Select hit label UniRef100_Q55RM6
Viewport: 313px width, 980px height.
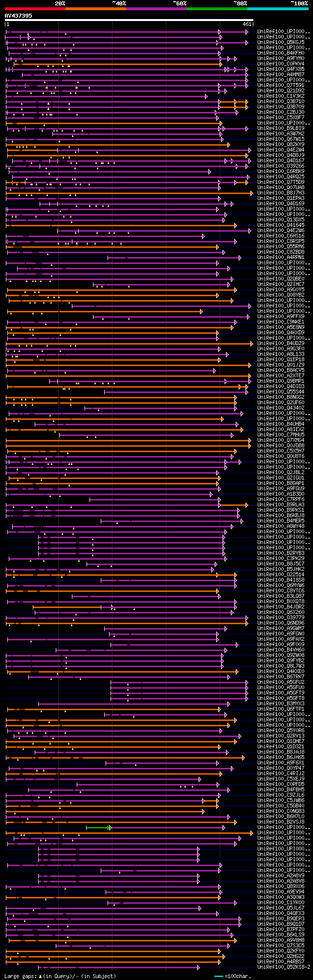tap(282, 246)
